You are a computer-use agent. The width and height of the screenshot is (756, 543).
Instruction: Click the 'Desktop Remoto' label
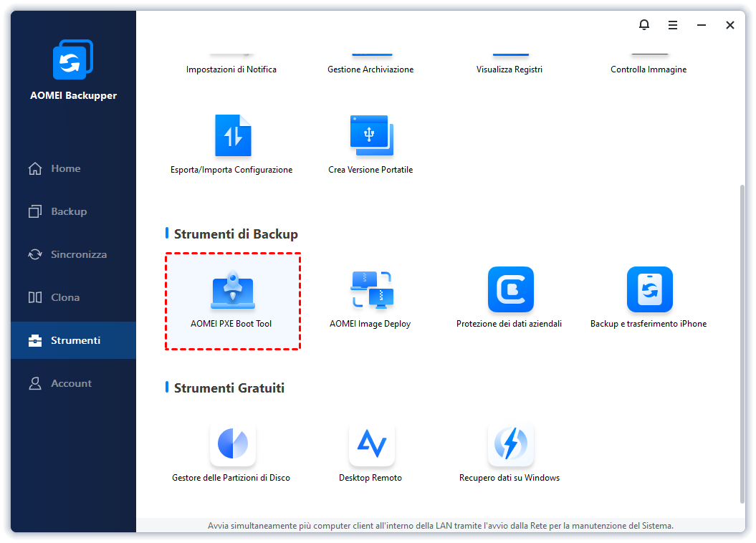click(370, 478)
